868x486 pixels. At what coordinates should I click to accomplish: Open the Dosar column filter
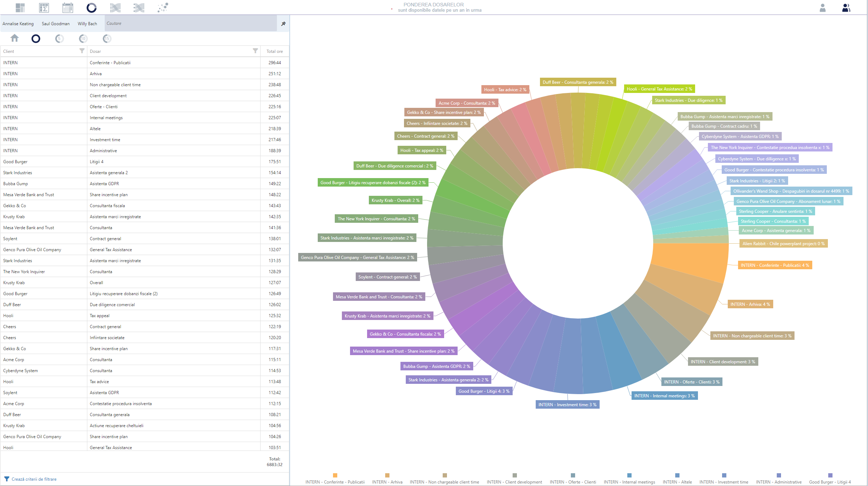tap(255, 51)
